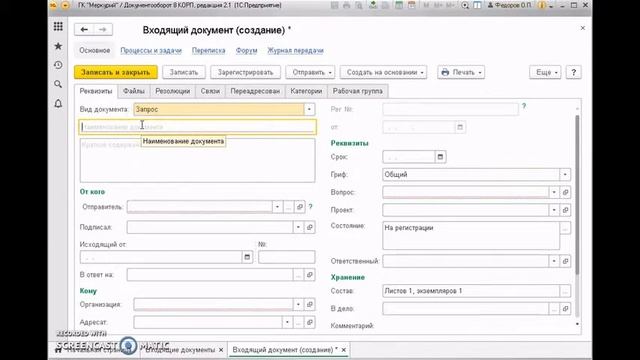640x360 pixels.
Task: Open Создать на основании dropdown button
Action: click(x=384, y=72)
